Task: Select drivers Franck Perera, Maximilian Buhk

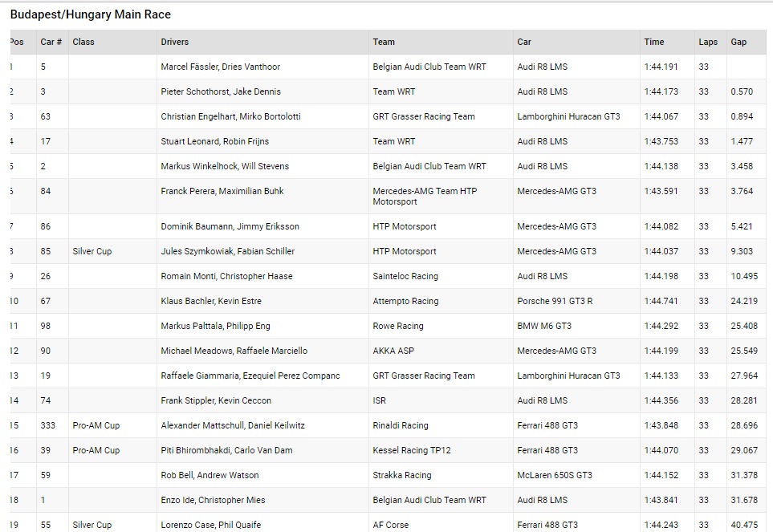Action: [x=222, y=191]
